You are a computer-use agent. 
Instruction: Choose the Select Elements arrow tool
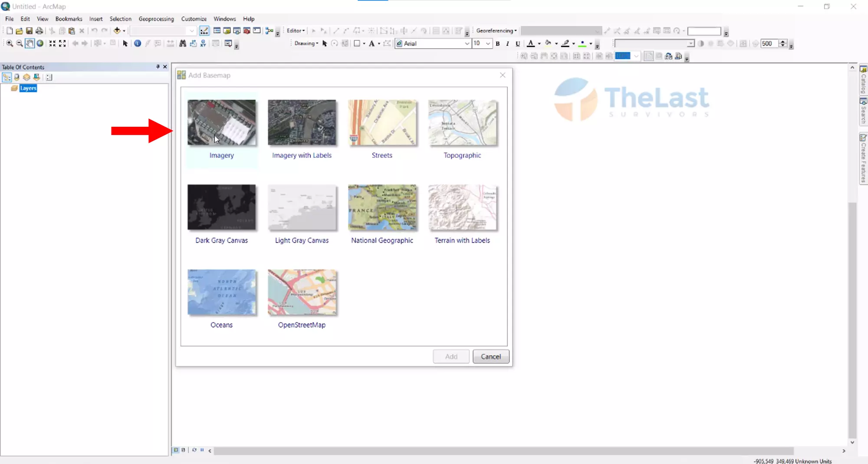point(125,43)
